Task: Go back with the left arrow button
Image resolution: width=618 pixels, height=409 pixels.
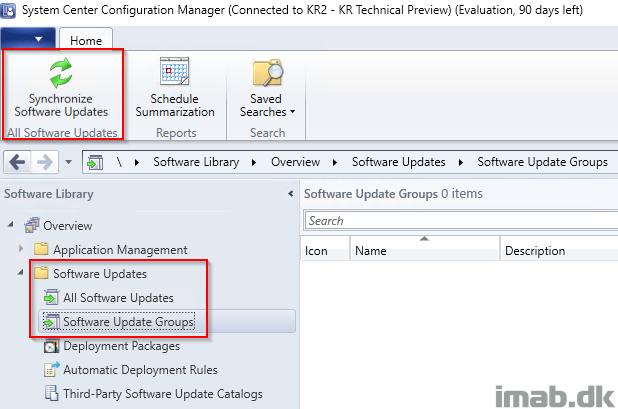Action: [x=17, y=162]
